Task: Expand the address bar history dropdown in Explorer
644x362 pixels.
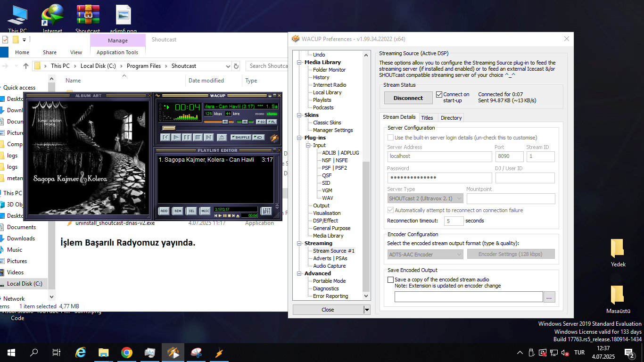Action: (x=228, y=66)
